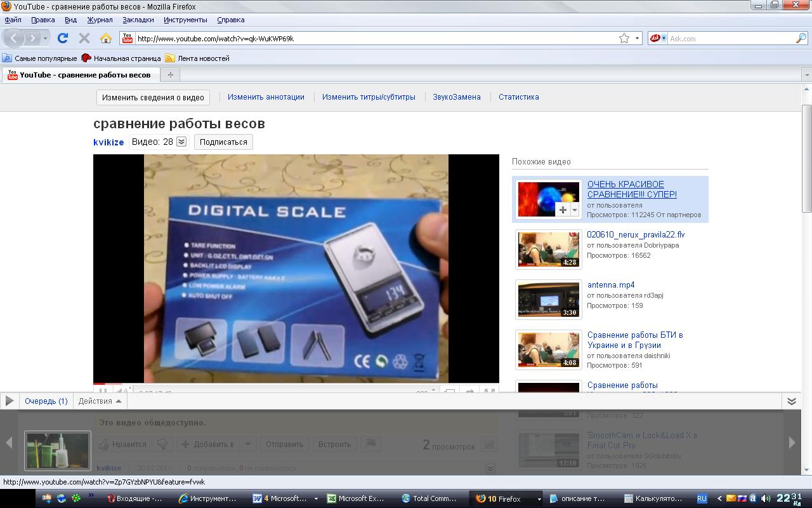The width and height of the screenshot is (812, 508).
Task: Open a new tab with plus icon
Action: coord(170,75)
